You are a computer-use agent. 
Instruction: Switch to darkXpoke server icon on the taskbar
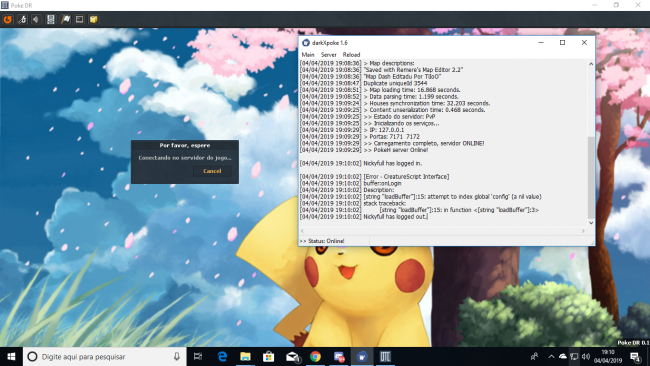coord(362,356)
